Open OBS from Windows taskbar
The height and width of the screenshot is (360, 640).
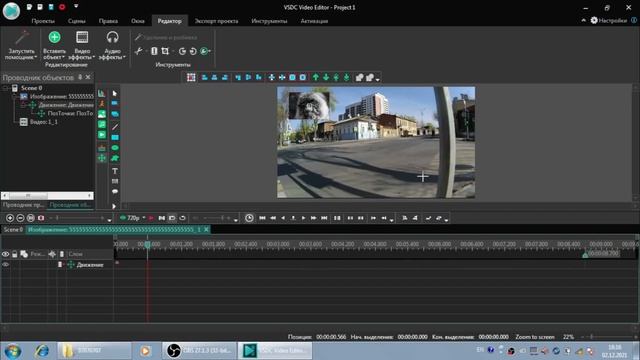click(200, 351)
